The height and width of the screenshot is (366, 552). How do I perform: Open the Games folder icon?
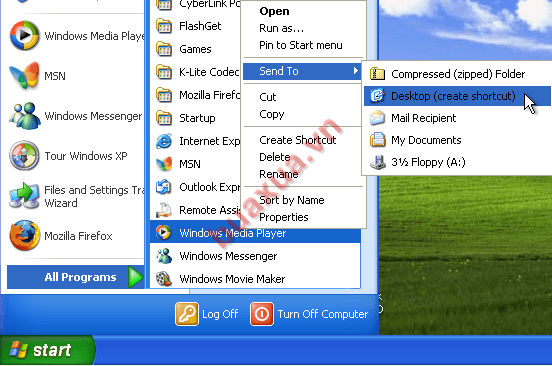pyautogui.click(x=164, y=49)
